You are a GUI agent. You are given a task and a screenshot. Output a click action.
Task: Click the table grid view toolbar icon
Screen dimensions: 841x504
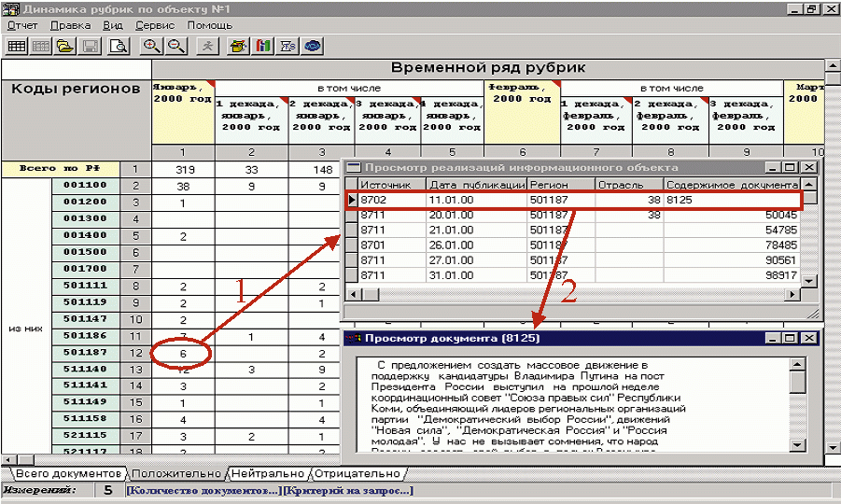point(16,46)
